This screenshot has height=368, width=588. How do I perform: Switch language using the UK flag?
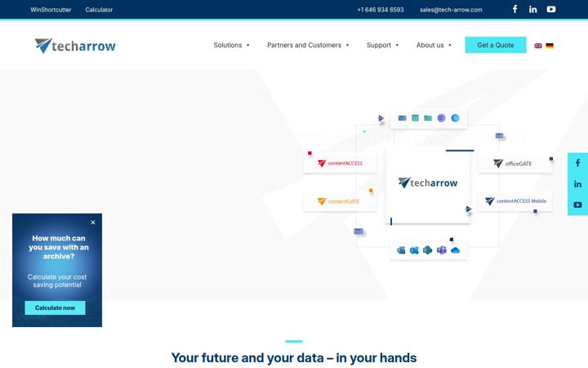(x=538, y=46)
